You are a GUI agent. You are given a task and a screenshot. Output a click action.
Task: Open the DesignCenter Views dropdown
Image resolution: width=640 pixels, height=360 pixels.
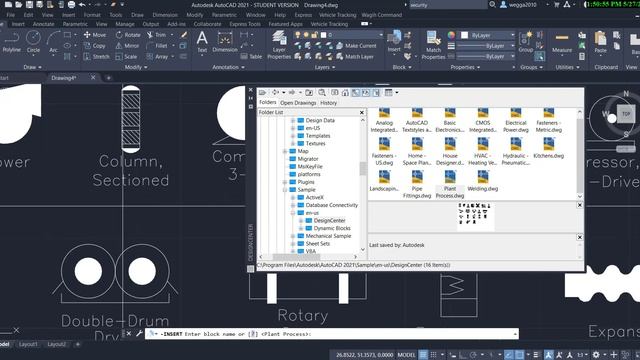[397, 93]
